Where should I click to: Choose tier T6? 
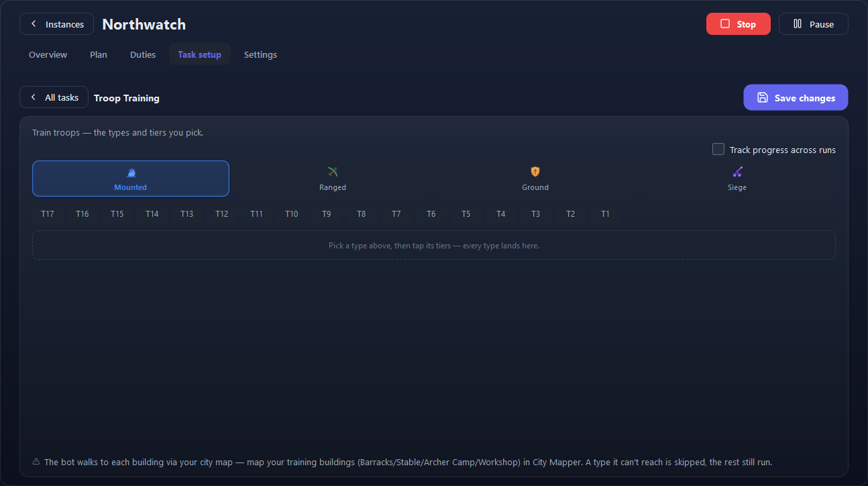tap(431, 214)
